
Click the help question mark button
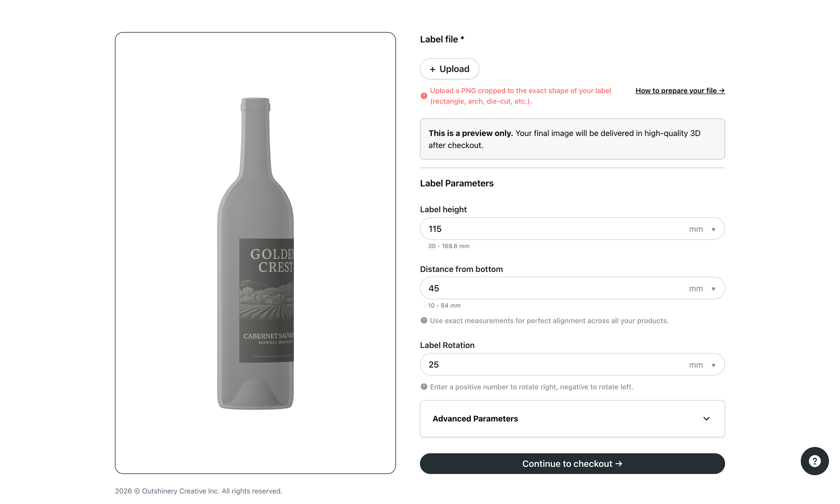pos(814,461)
